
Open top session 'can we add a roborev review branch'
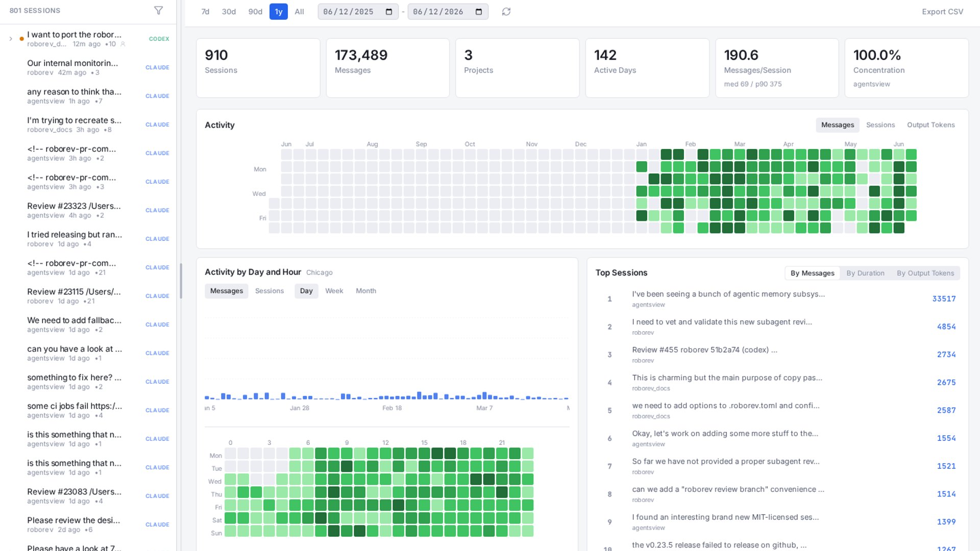778,494
